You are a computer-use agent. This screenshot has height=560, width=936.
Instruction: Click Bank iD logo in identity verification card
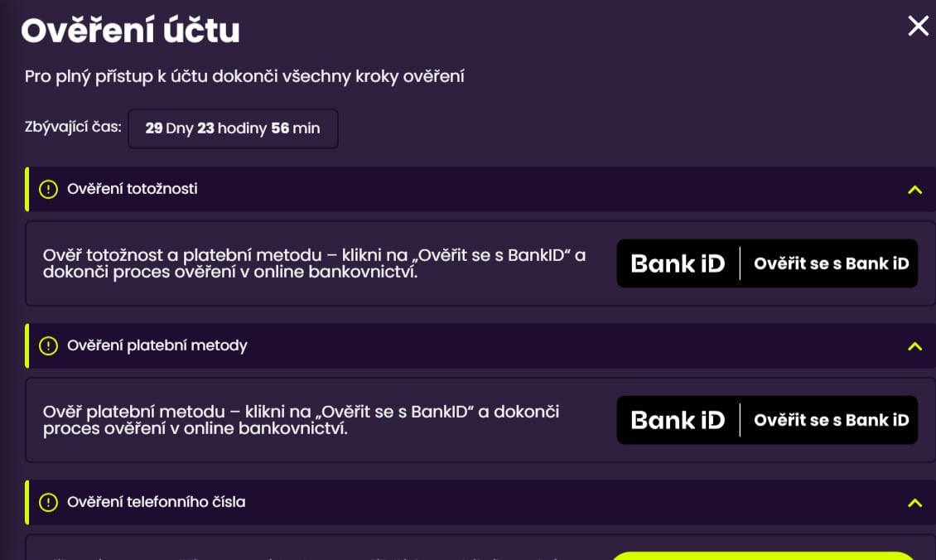pos(678,263)
